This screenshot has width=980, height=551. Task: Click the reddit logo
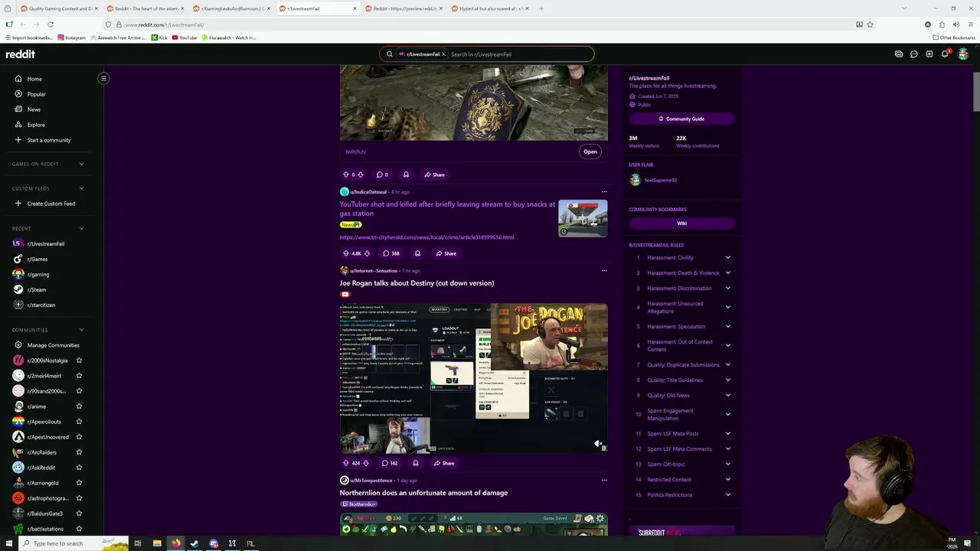(x=21, y=54)
